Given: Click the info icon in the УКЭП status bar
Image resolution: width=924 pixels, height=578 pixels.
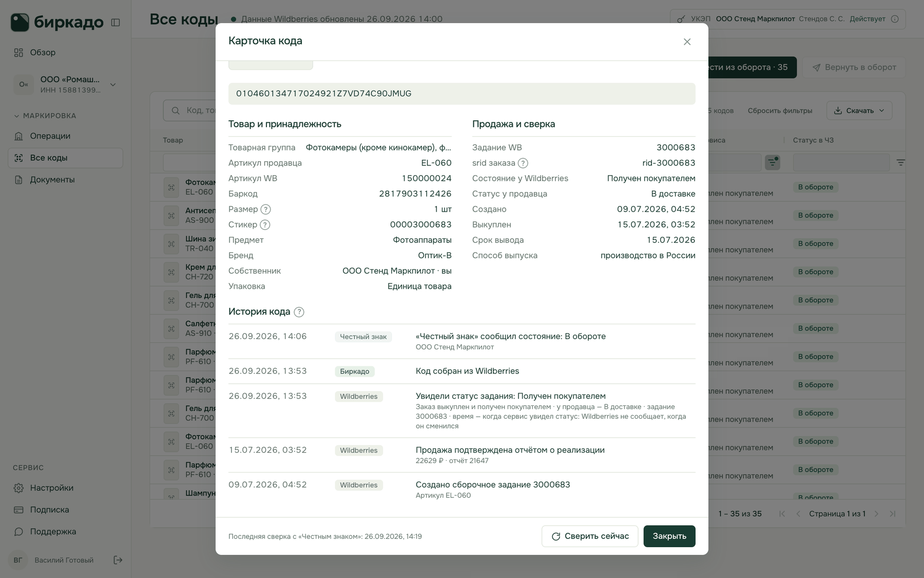Looking at the screenshot, I should [895, 19].
